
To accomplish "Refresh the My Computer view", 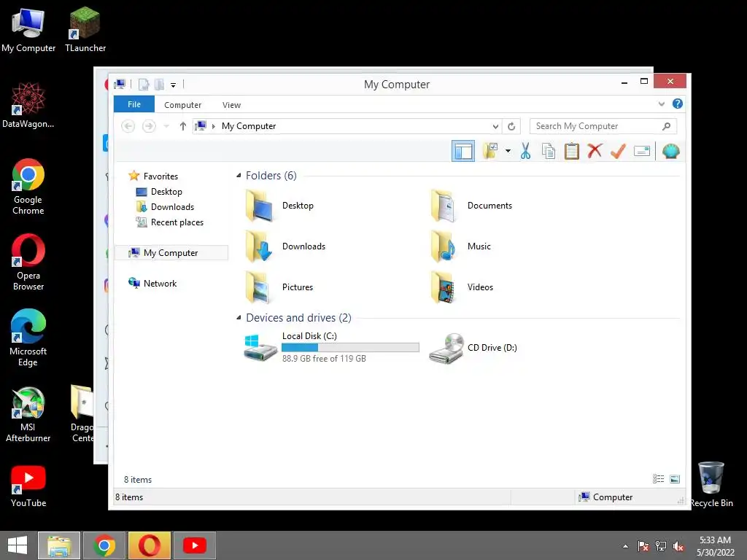I will click(511, 126).
